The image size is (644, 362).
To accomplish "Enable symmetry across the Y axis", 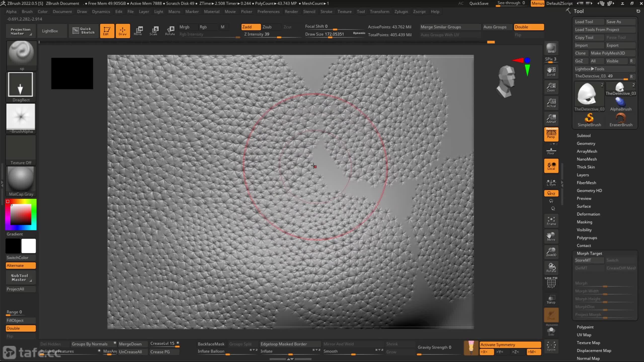I will pos(500,352).
